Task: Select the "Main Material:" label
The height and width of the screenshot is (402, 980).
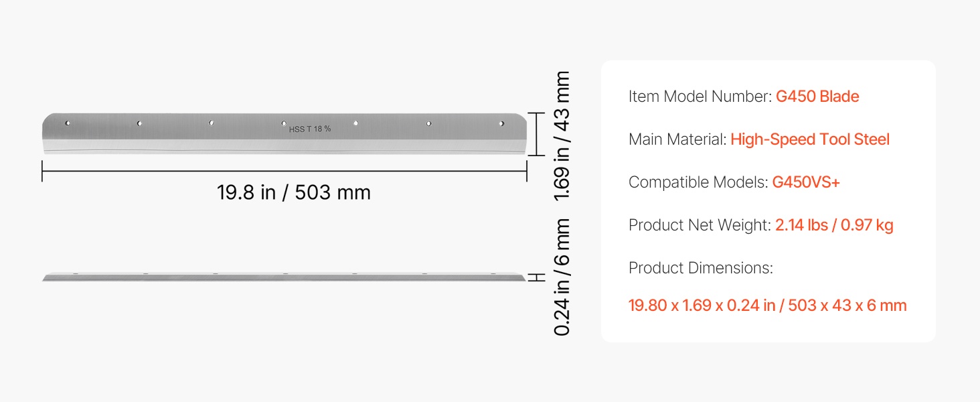Action: coord(677,139)
